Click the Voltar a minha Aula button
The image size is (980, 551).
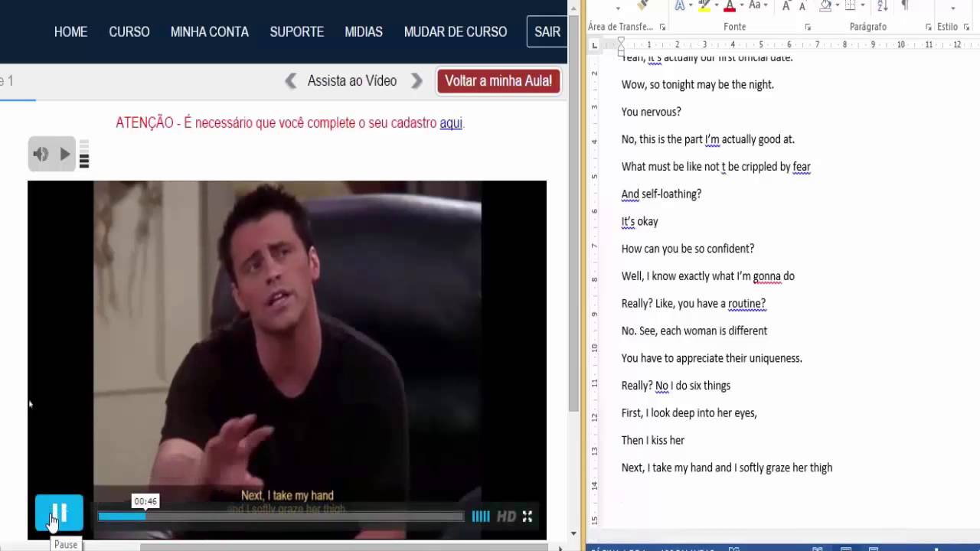pos(498,81)
